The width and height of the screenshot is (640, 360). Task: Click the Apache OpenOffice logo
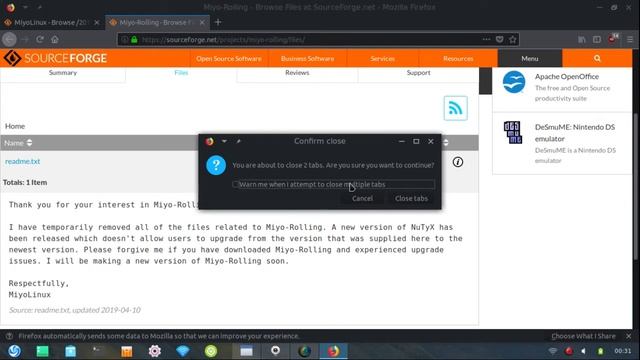coord(514,82)
